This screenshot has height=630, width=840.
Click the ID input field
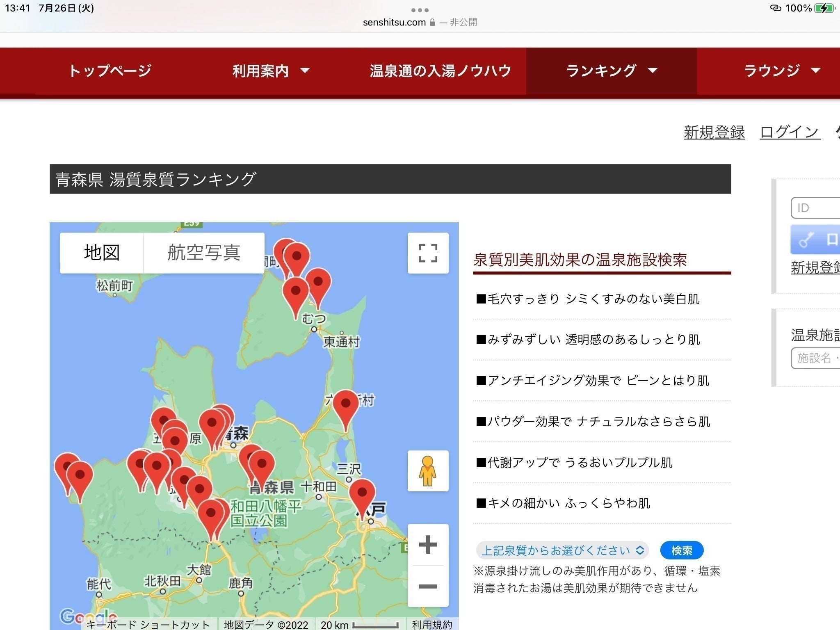click(x=816, y=208)
